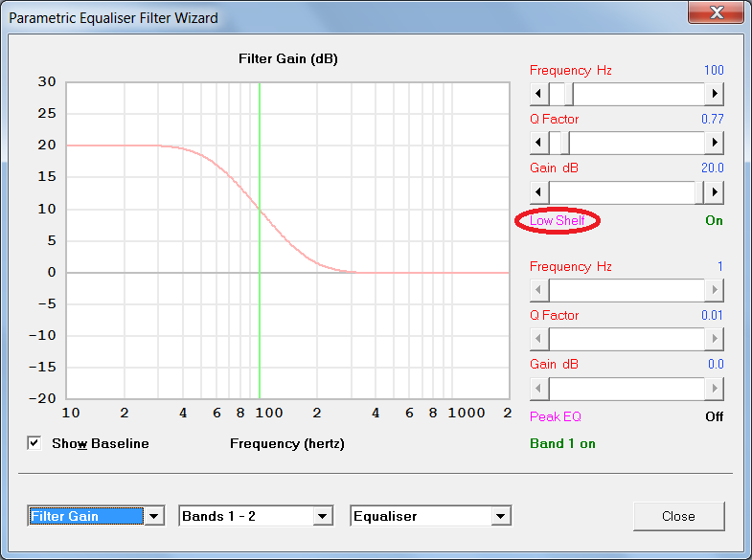Raise band 1 gain with right arrow
This screenshot has width=752, height=560.
point(714,192)
